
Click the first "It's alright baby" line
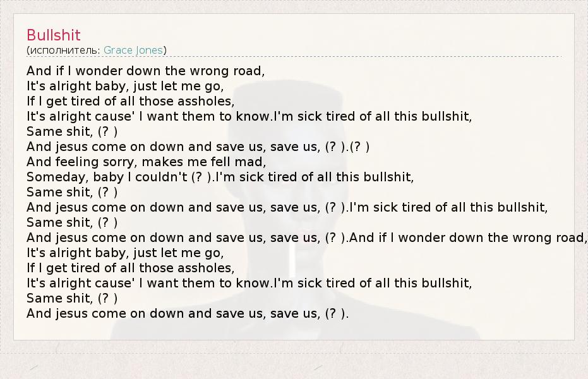125,86
